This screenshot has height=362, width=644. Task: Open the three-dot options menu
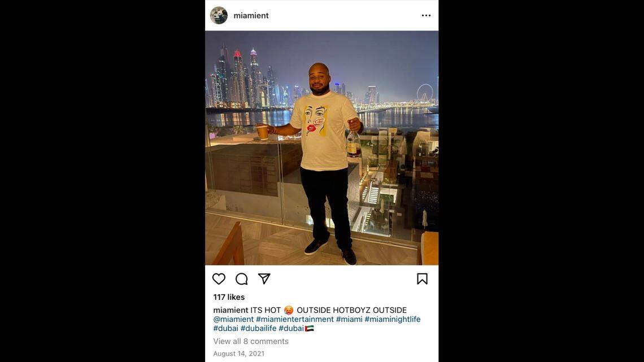[x=427, y=16]
